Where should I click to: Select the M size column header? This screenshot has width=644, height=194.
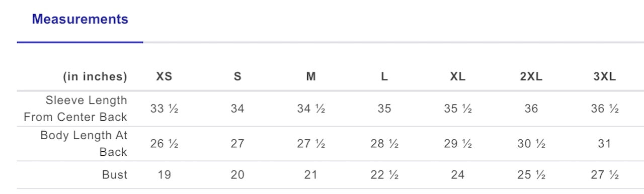pyautogui.click(x=311, y=77)
